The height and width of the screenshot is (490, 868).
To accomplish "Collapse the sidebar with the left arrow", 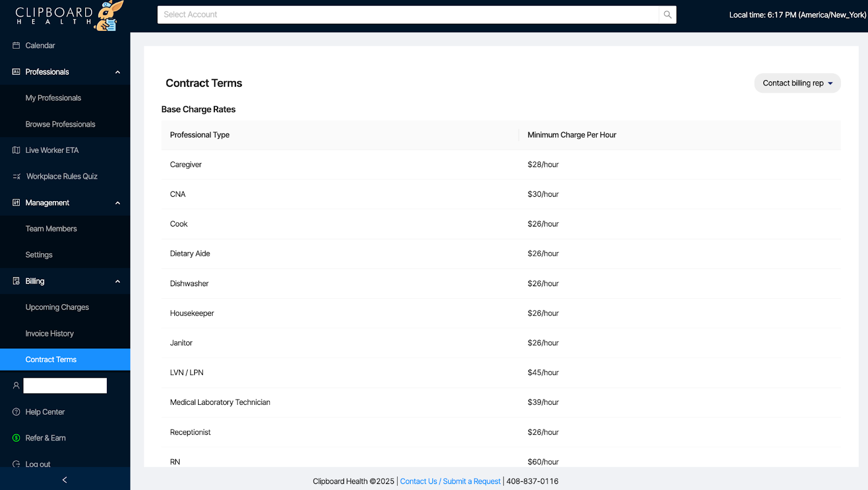I will point(65,480).
